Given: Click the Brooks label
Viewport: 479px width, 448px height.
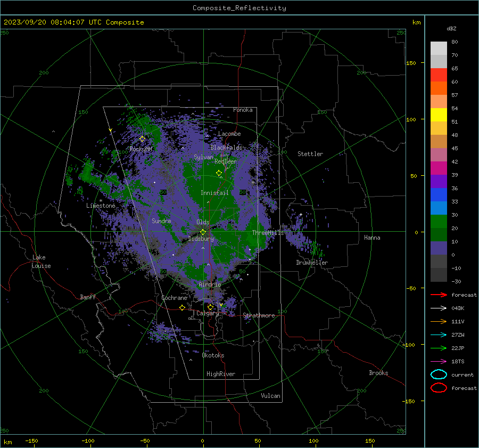Looking at the screenshot, I should (x=378, y=373).
